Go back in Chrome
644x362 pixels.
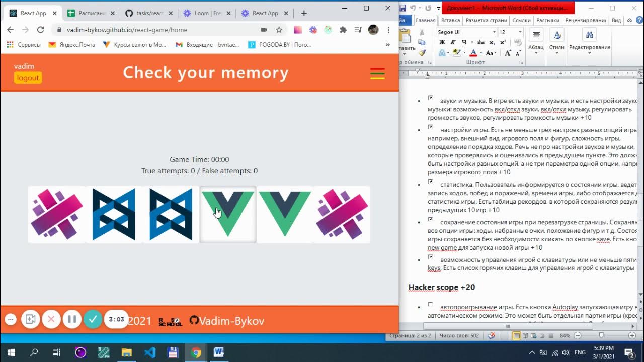pyautogui.click(x=10, y=30)
